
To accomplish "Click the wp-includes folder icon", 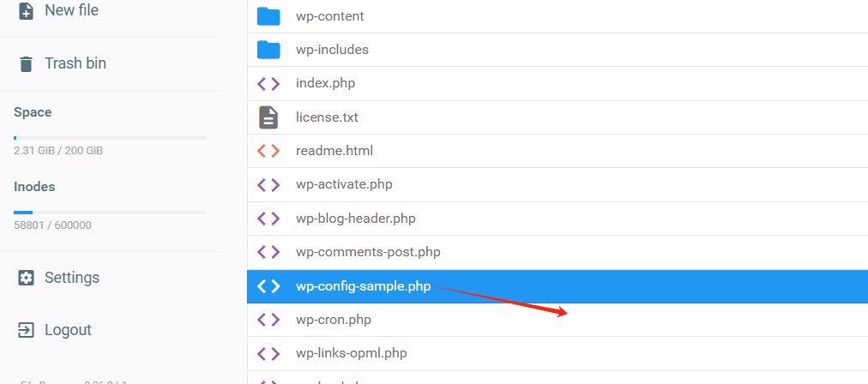I will pos(268,50).
